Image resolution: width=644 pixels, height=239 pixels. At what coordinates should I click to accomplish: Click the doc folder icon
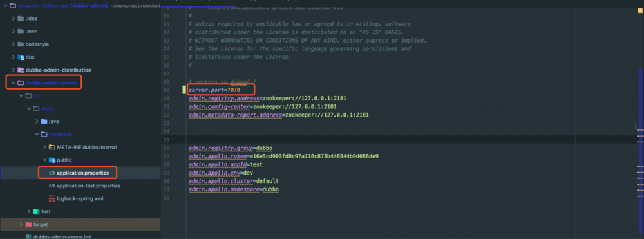tap(21, 57)
